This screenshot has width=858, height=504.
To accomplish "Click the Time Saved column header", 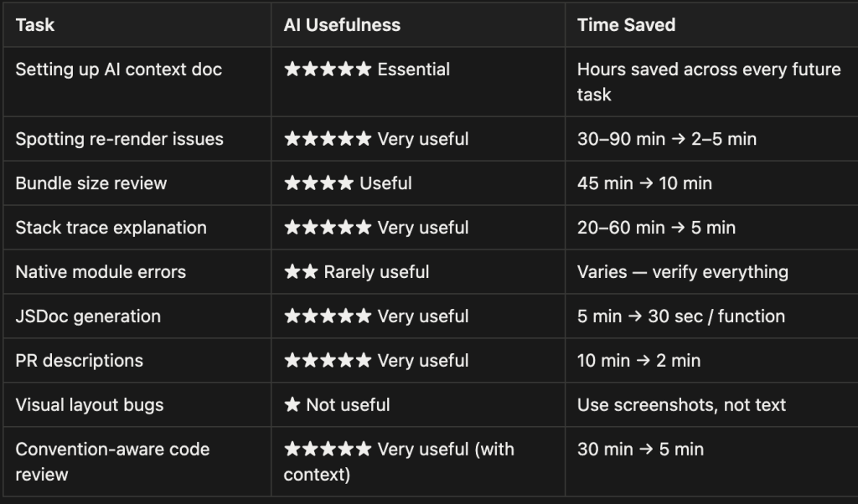I will (626, 25).
